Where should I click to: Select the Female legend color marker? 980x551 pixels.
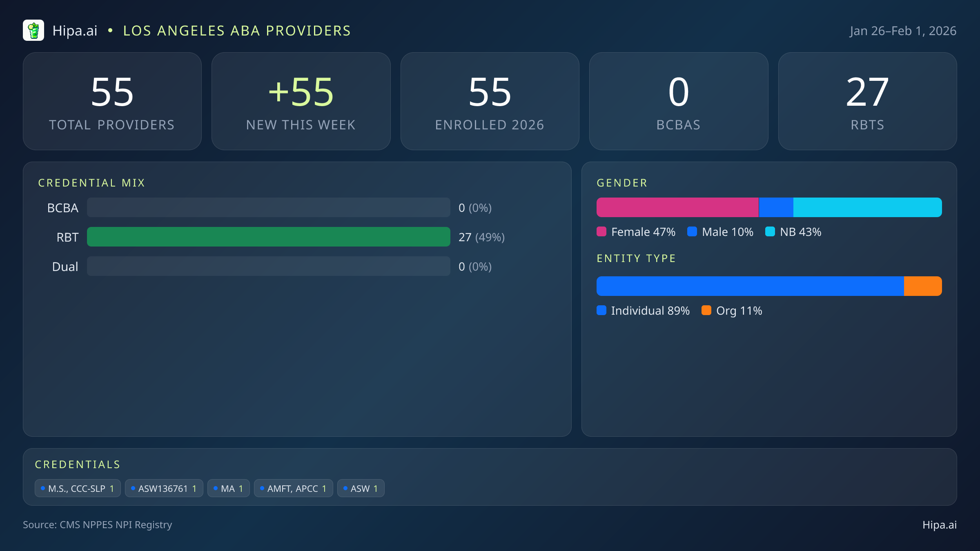601,231
